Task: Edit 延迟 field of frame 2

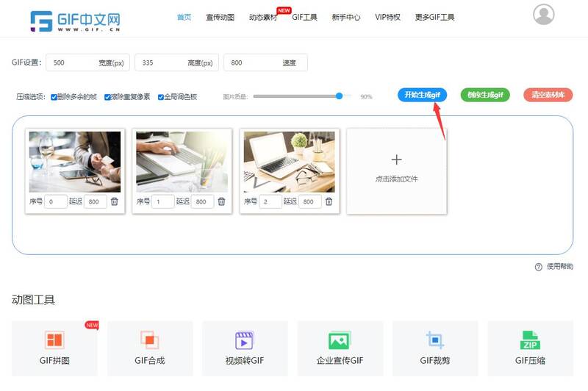Action: [309, 201]
